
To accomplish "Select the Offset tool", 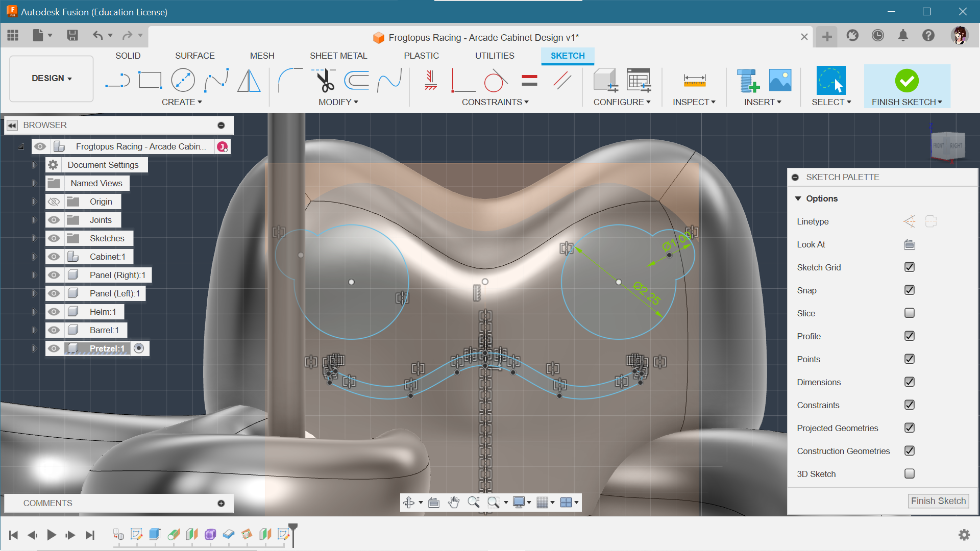I will click(357, 81).
